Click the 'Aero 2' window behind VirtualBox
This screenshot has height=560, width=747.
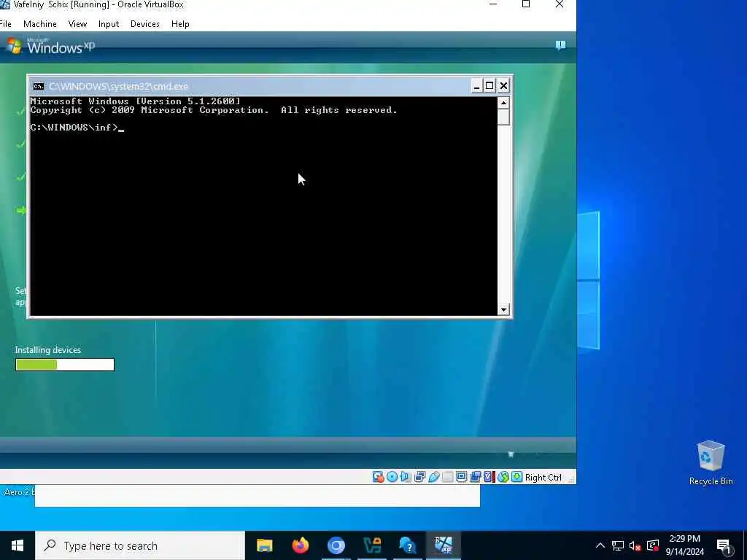pos(18,492)
